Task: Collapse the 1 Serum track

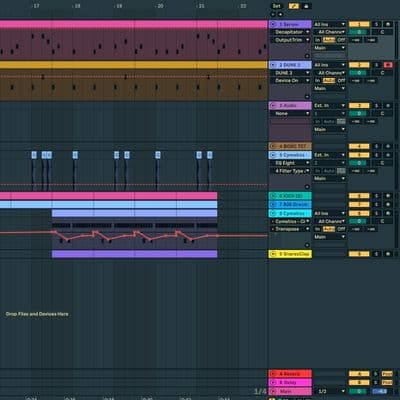Action: point(273,24)
